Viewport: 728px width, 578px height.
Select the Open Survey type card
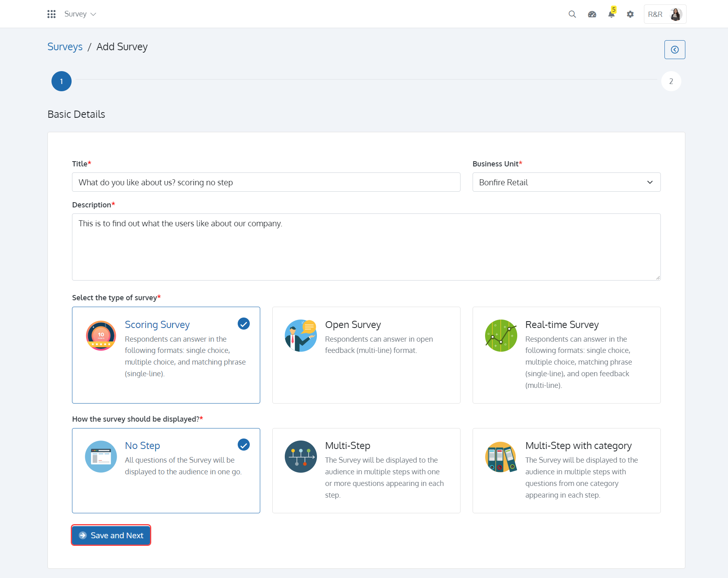[366, 355]
